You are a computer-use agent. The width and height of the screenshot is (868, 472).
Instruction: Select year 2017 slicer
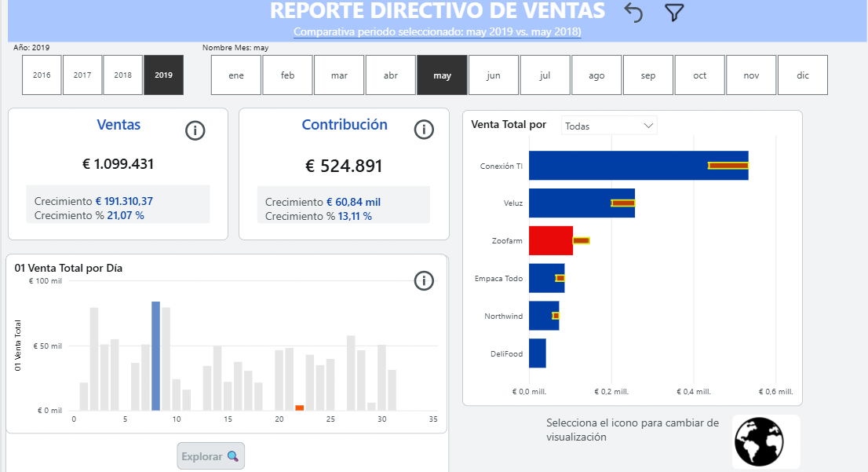coord(82,75)
